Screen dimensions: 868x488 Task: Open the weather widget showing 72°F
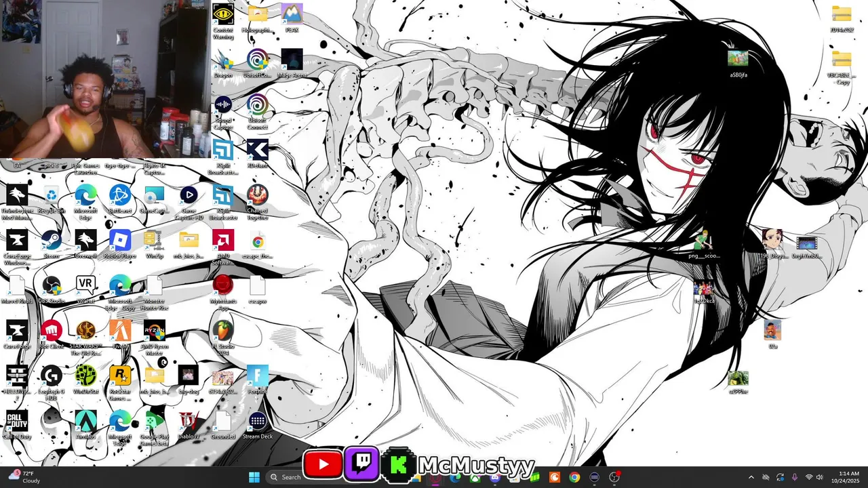click(x=24, y=477)
